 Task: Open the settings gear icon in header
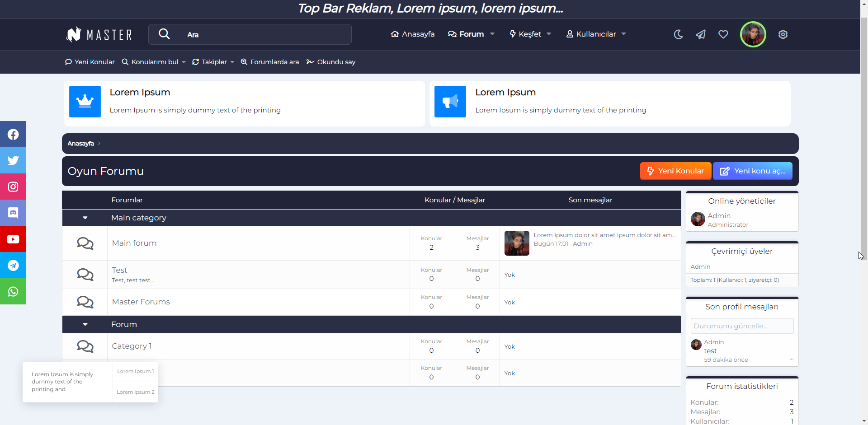[x=783, y=34]
